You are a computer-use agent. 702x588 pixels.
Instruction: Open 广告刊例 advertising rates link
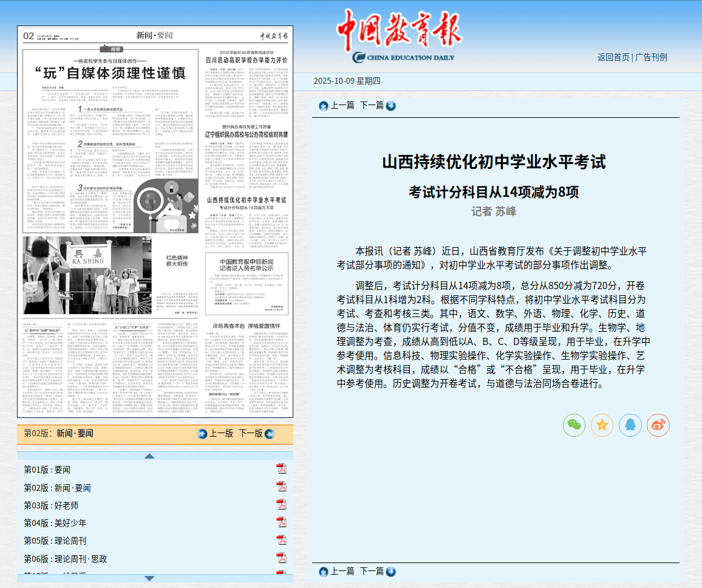click(651, 57)
